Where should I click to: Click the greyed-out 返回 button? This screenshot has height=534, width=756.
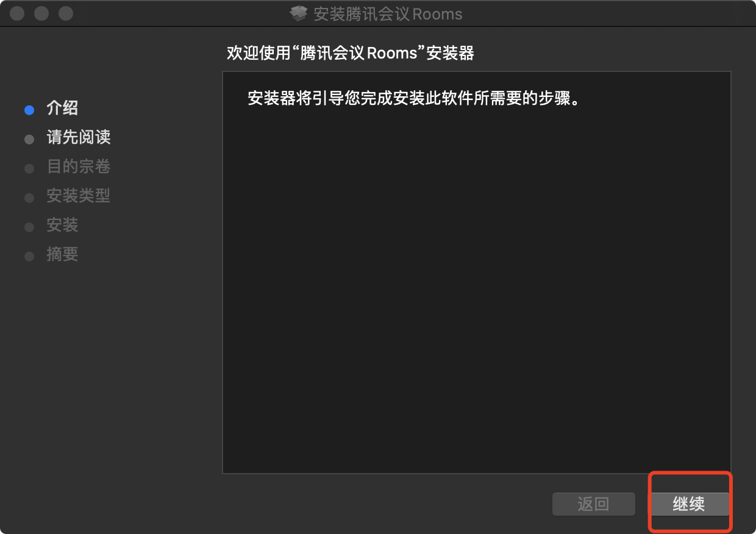point(594,504)
